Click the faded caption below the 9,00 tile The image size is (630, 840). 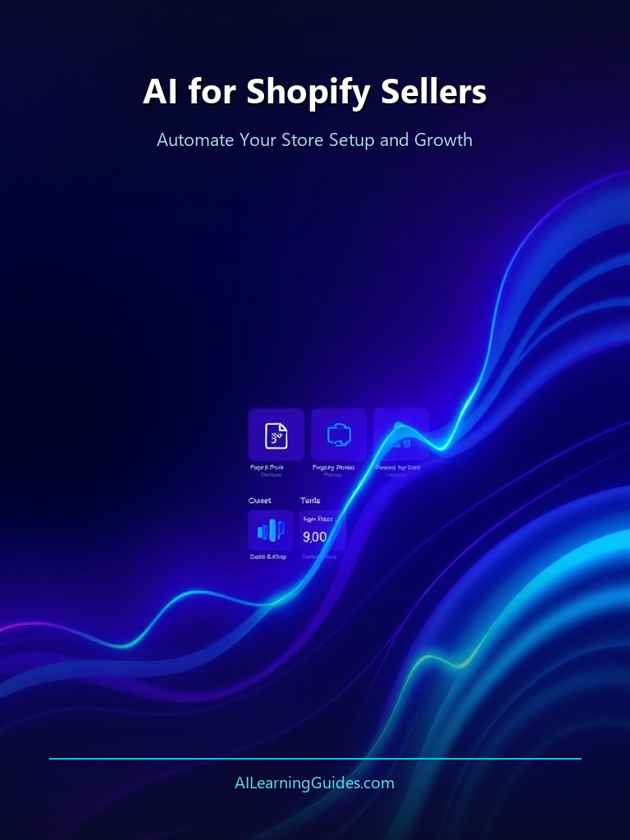318,557
